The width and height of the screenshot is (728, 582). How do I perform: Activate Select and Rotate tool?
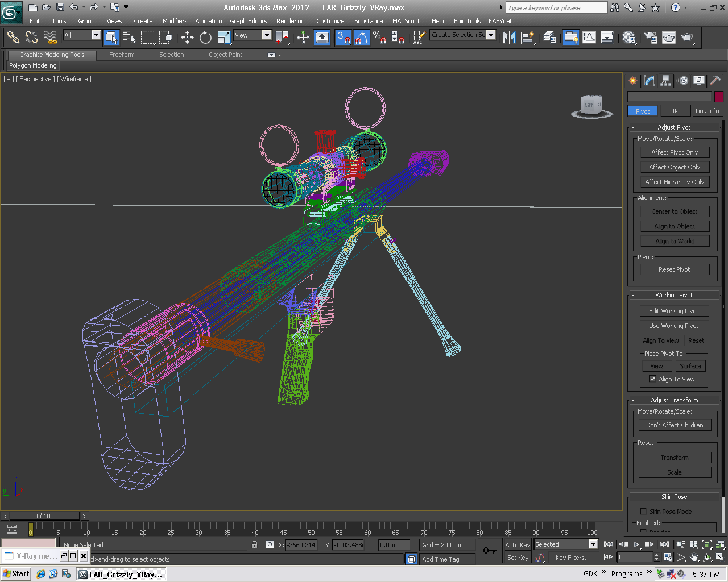pyautogui.click(x=205, y=38)
